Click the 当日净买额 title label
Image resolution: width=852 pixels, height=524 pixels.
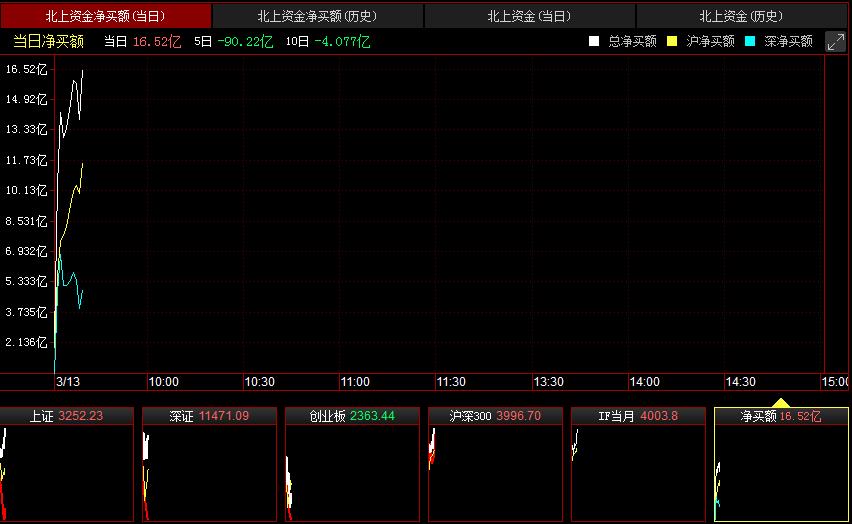(x=48, y=41)
